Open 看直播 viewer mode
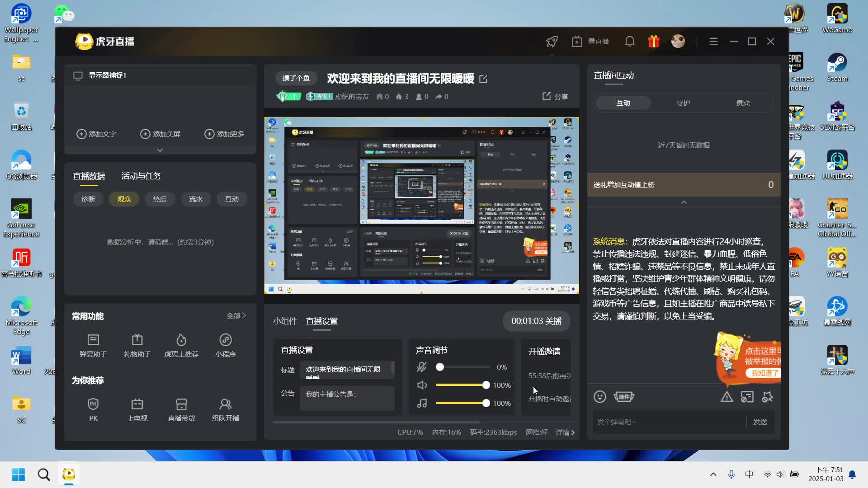This screenshot has width=868, height=488. (590, 41)
